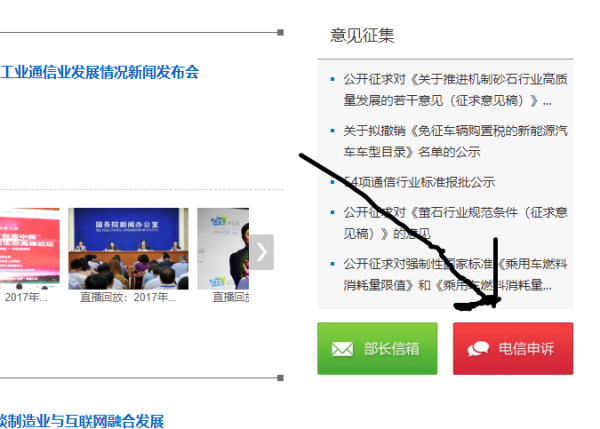Open the 乘用车燃料消耗量限值 standard link

pyautogui.click(x=455, y=274)
